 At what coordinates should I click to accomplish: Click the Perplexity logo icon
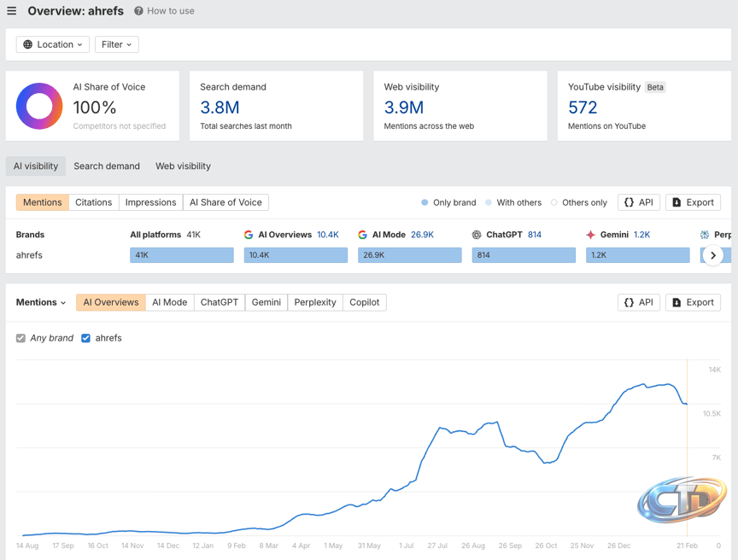[x=705, y=235]
